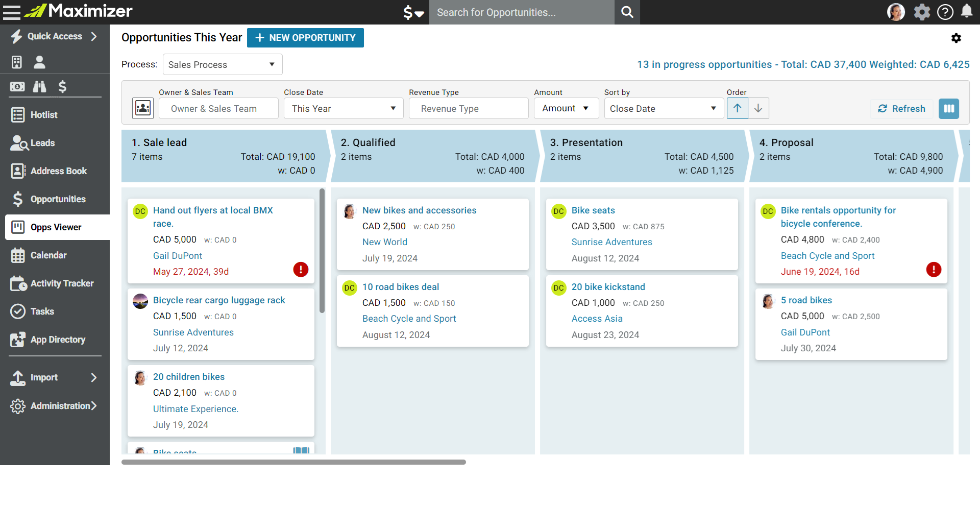This screenshot has height=505, width=980.
Task: Open New bikes and accessories opportunity
Action: [419, 210]
